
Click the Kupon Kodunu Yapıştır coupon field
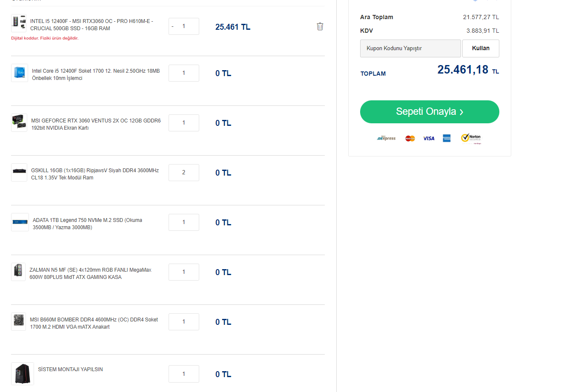pyautogui.click(x=410, y=48)
